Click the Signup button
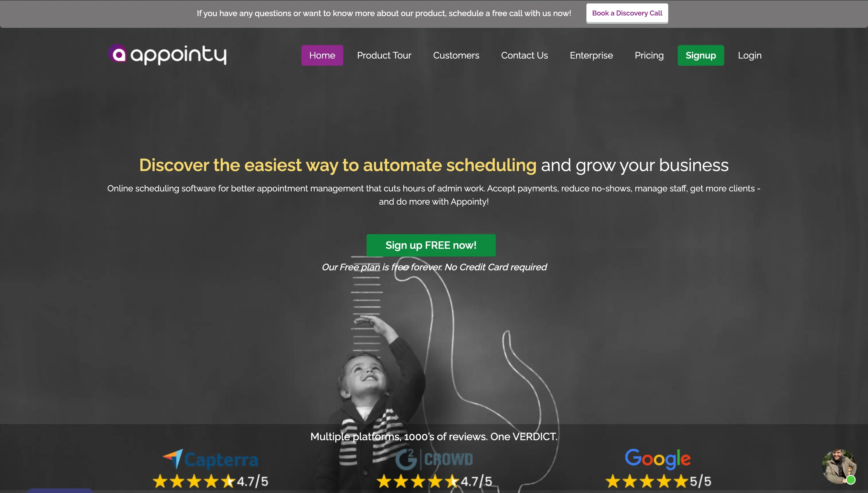The width and height of the screenshot is (868, 493). pos(700,55)
